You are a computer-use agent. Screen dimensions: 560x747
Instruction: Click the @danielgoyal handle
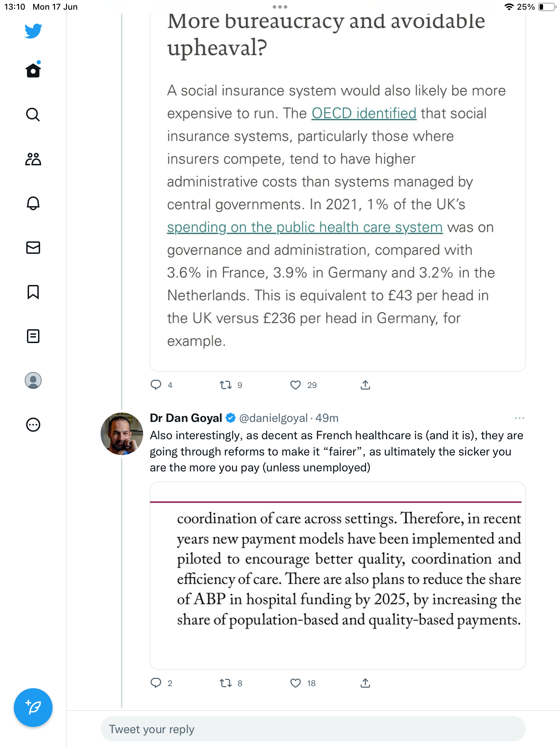pos(273,418)
